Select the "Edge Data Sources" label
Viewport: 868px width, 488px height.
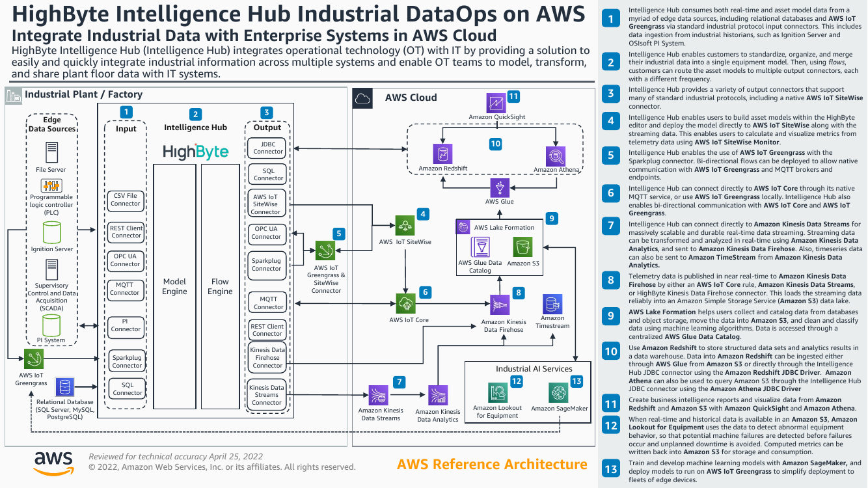click(52, 124)
